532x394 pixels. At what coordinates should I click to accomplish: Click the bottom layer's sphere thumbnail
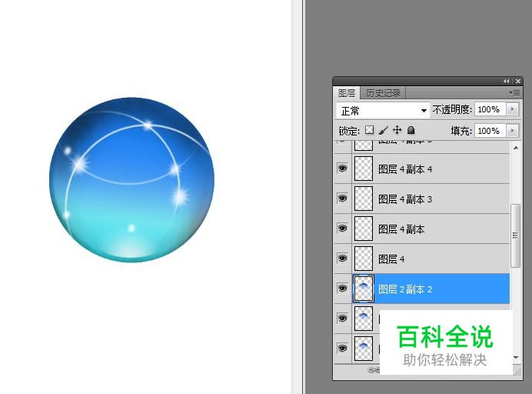click(364, 349)
